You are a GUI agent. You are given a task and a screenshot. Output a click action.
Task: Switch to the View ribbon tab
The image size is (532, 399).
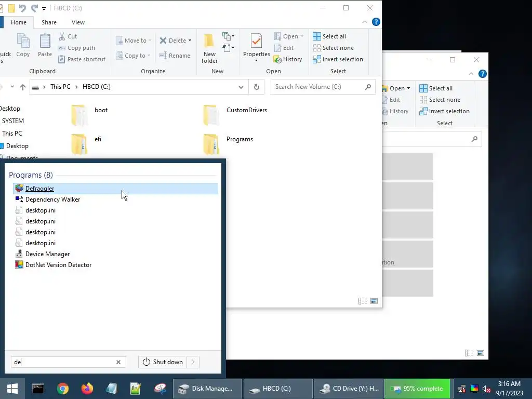coord(78,22)
